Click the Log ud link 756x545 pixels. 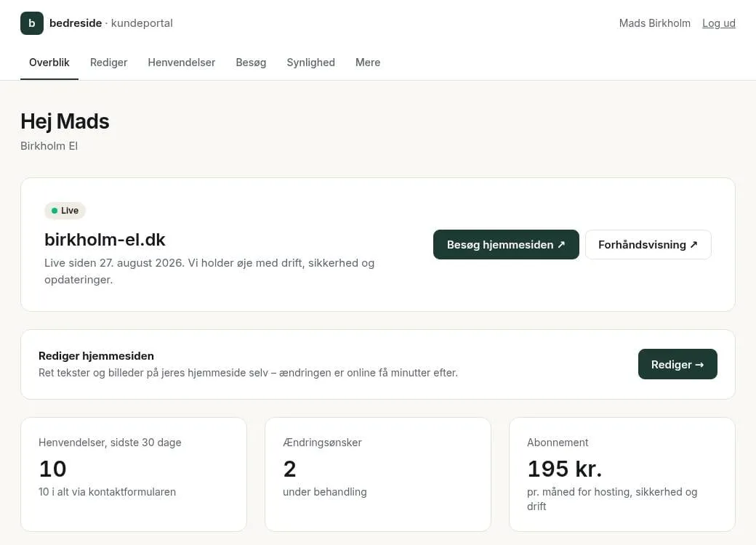(x=718, y=23)
